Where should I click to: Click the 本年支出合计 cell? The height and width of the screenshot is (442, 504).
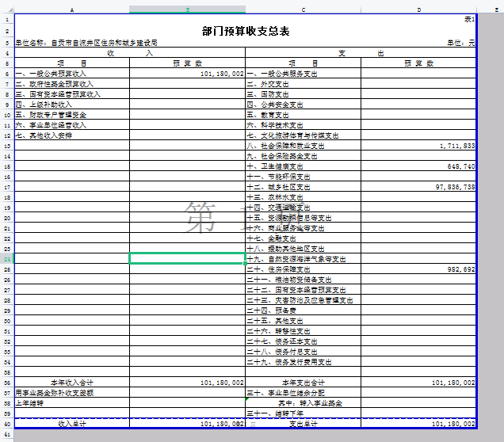303,383
